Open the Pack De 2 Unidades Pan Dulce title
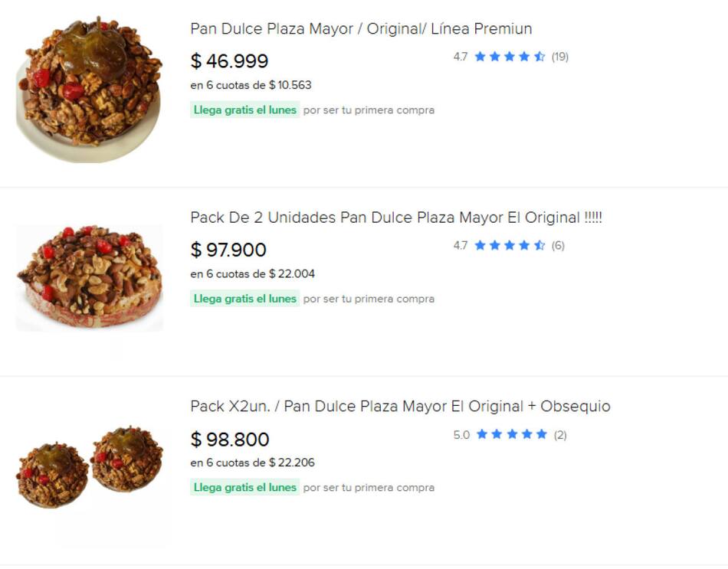The width and height of the screenshot is (728, 569). pyautogui.click(x=396, y=217)
